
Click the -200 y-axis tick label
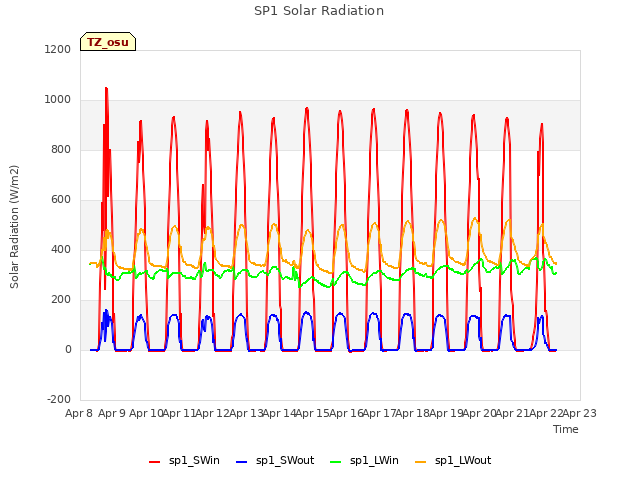pos(59,399)
